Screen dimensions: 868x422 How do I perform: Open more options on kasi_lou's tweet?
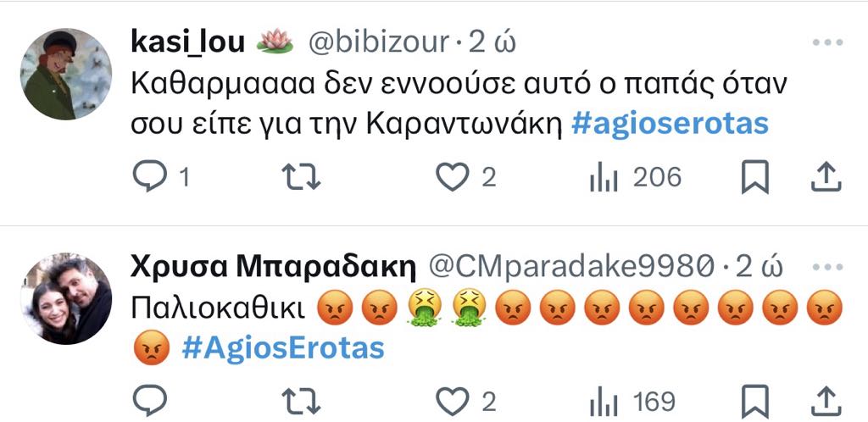click(x=827, y=42)
